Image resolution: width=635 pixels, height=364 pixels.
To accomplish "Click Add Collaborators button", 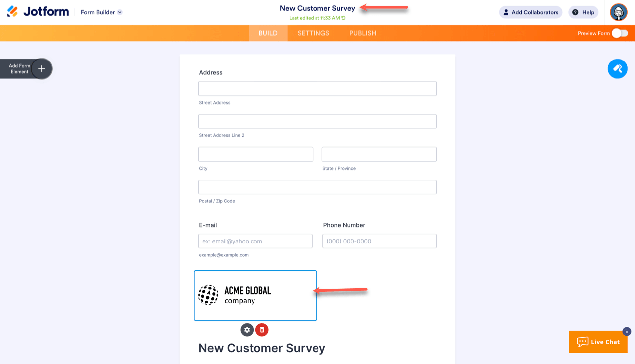I will coord(530,12).
